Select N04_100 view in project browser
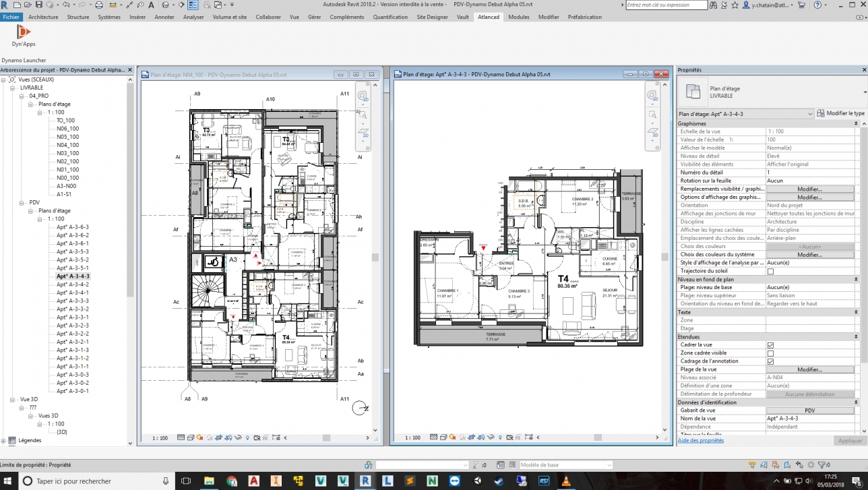Viewport: 868px width, 490px height. click(x=67, y=145)
